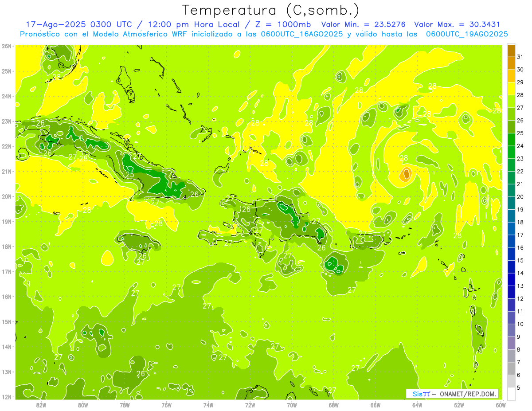The image size is (532, 411).
Task: Click the legend value 25
Action: pos(520,133)
